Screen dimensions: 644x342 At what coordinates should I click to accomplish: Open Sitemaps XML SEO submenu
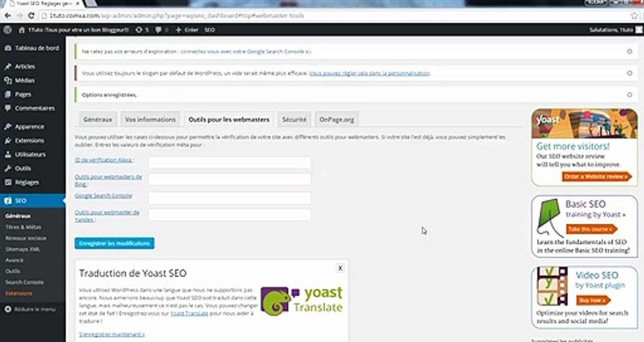(23, 249)
